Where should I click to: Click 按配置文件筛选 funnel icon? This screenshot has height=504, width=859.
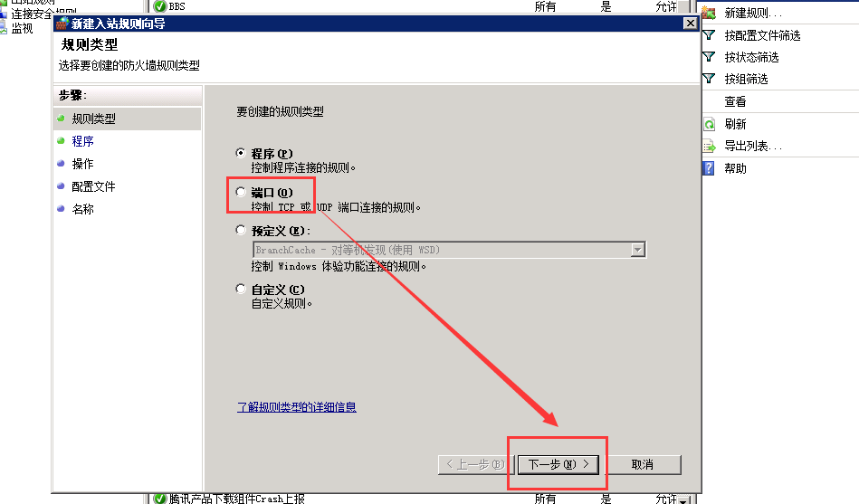[709, 35]
